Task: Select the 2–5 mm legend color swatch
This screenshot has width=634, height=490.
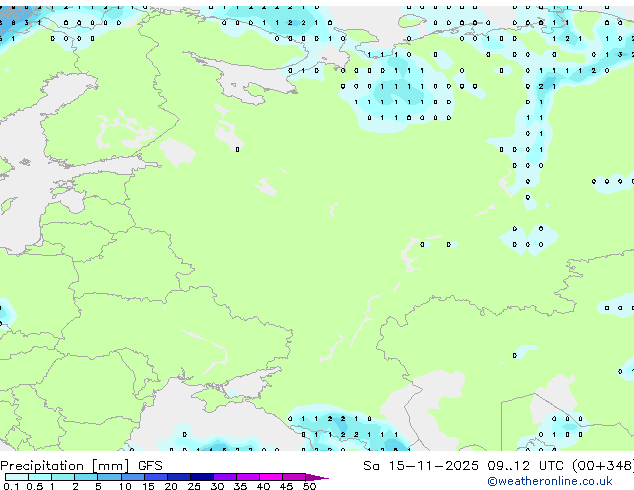Action: click(86, 477)
